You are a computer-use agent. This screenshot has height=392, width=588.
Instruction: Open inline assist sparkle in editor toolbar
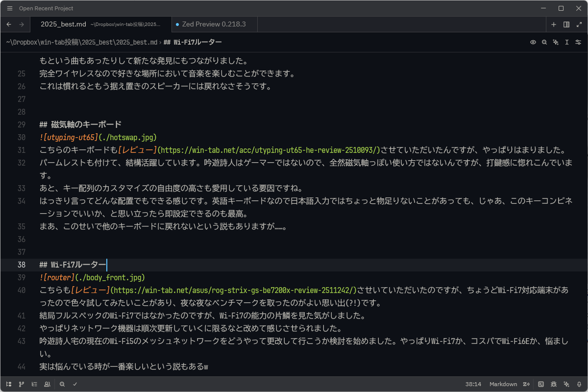pos(556,42)
